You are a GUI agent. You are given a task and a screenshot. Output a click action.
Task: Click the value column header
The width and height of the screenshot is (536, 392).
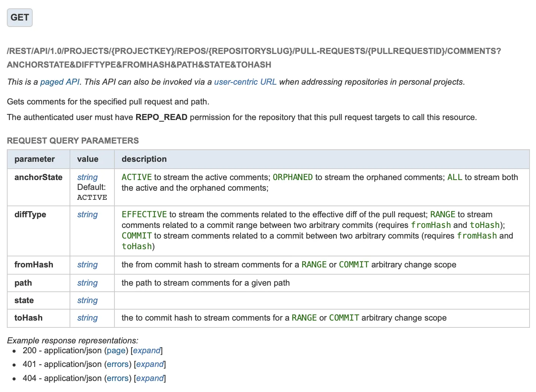click(x=88, y=159)
